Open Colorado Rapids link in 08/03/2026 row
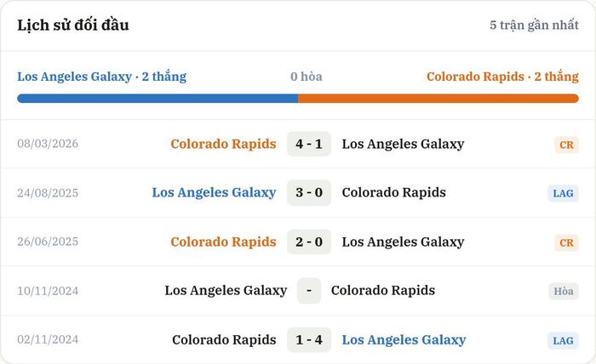 [223, 144]
